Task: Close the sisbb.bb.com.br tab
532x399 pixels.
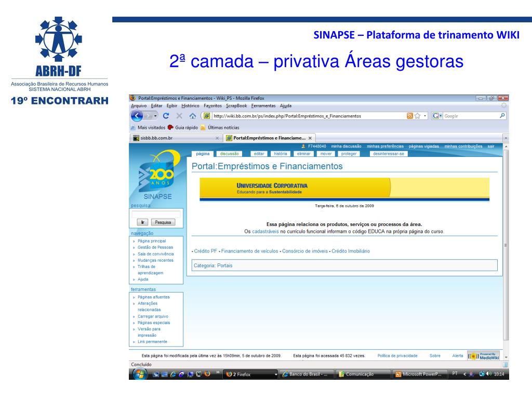Action: 217,138
